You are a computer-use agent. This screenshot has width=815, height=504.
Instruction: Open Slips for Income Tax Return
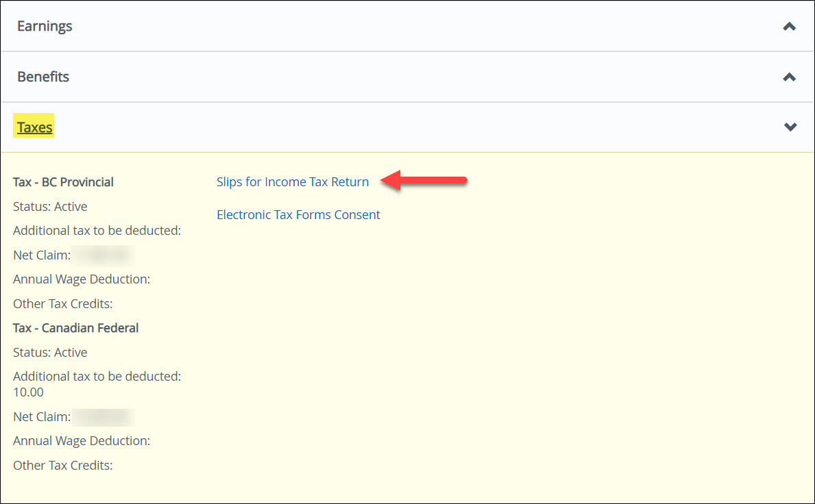(293, 182)
